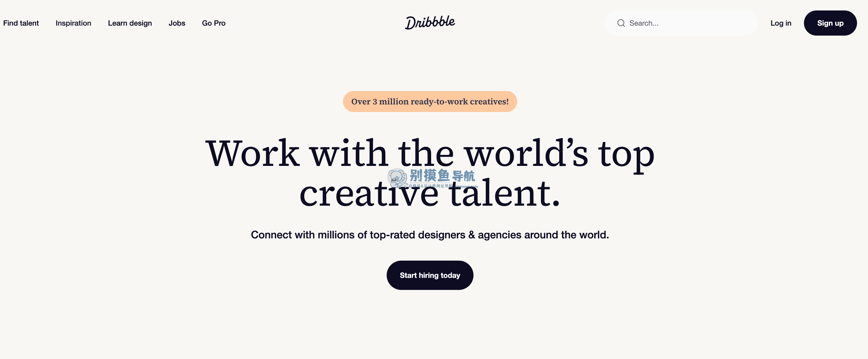Expand the Learn design dropdown
This screenshot has height=359, width=868.
[x=129, y=23]
